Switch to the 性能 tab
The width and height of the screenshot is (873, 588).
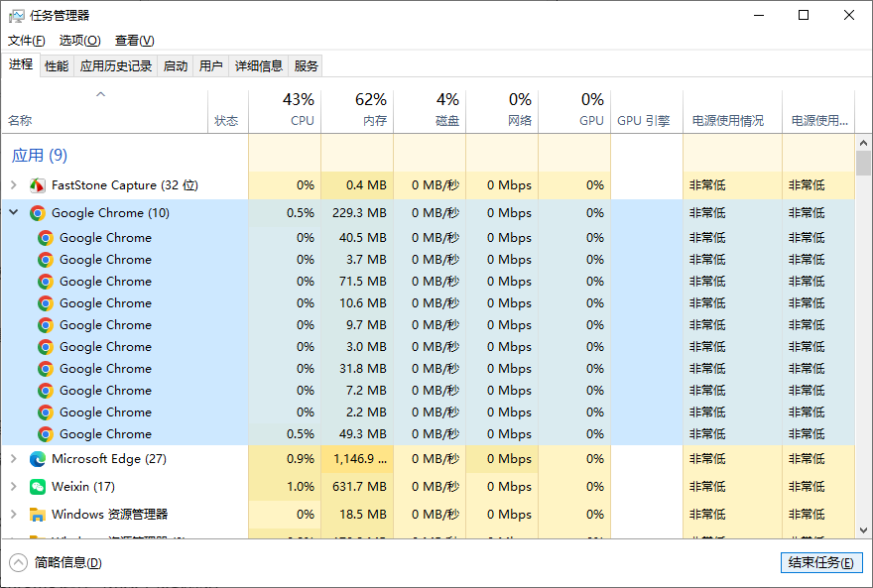coord(57,66)
